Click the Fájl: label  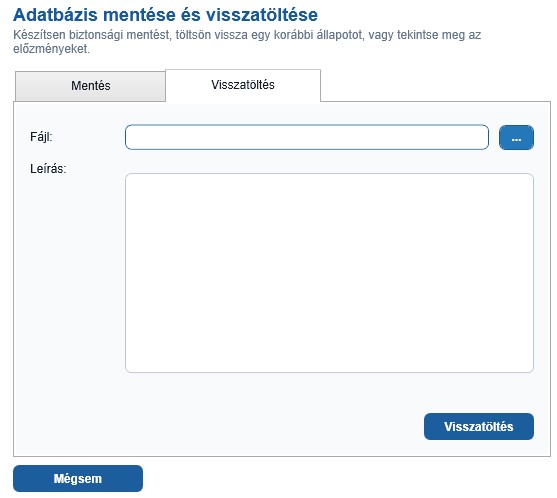[x=41, y=137]
